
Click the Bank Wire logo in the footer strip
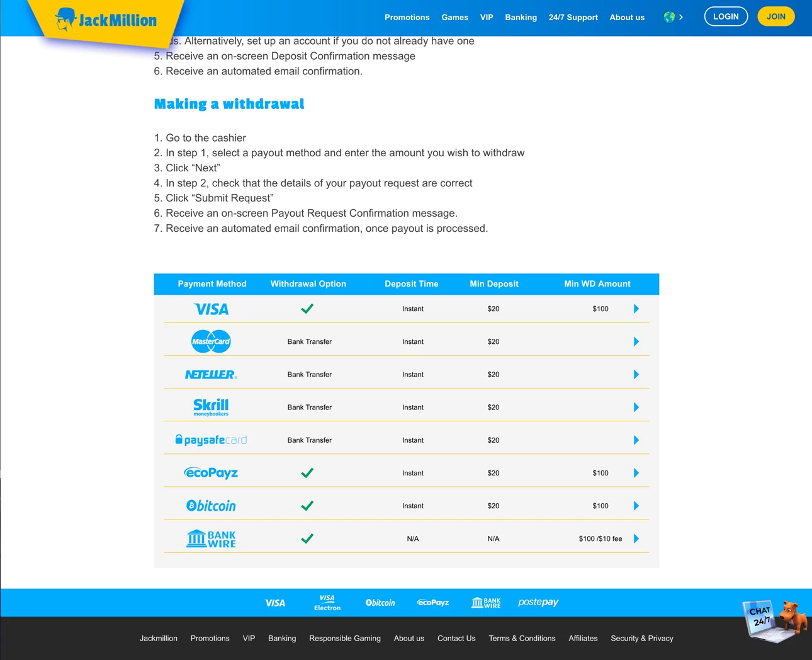486,603
